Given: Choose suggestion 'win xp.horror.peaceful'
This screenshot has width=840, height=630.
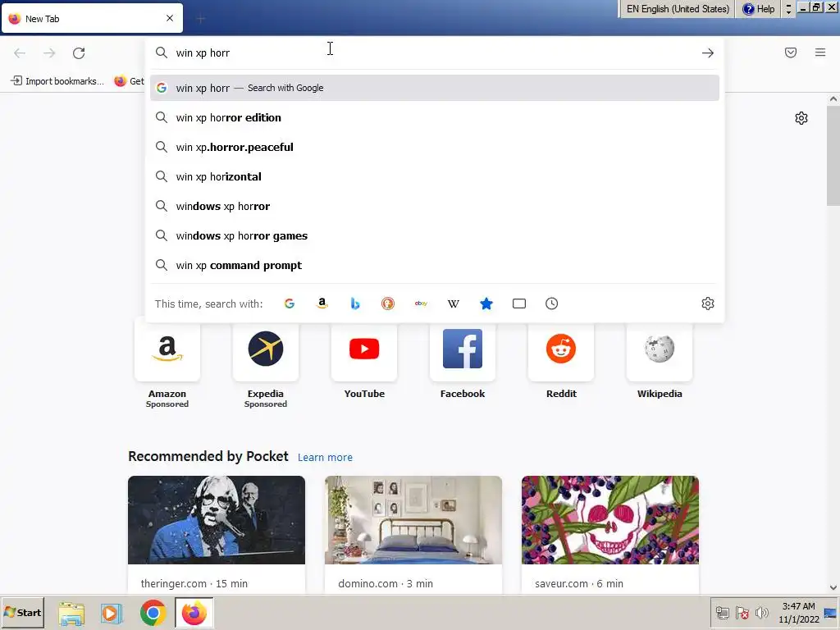Looking at the screenshot, I should [x=435, y=147].
